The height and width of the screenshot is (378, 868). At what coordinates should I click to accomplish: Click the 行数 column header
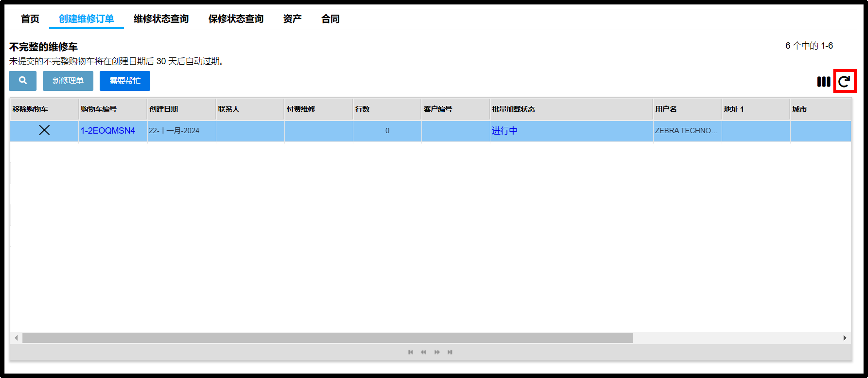tap(387, 109)
